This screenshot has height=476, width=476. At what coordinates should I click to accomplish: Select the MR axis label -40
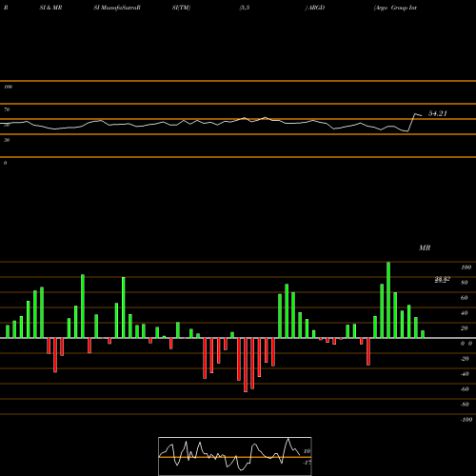pyautogui.click(x=465, y=374)
